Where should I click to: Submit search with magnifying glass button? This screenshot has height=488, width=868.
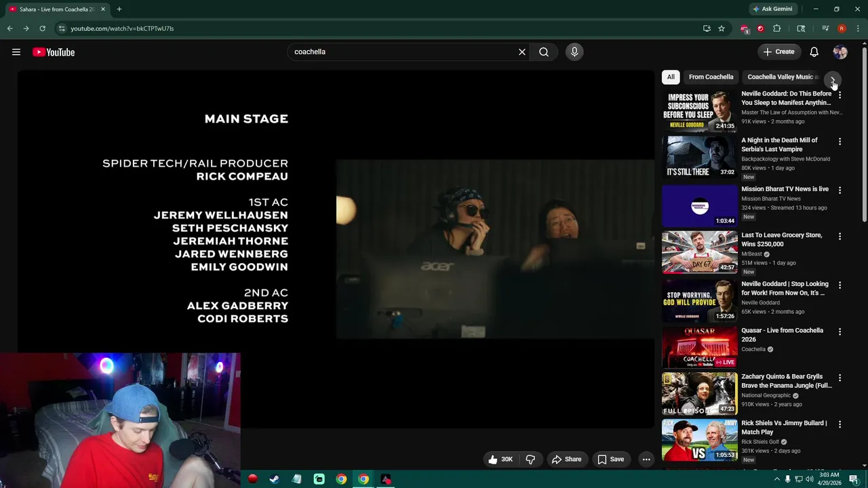click(544, 52)
